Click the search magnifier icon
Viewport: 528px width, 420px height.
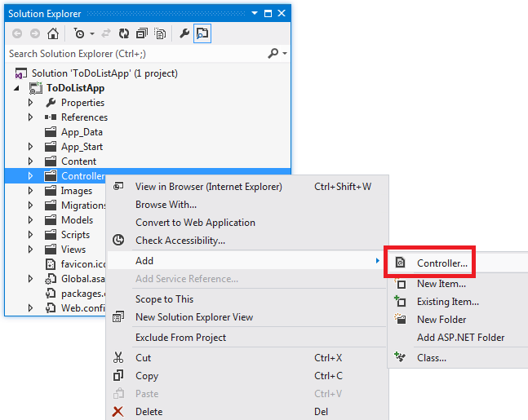[273, 53]
